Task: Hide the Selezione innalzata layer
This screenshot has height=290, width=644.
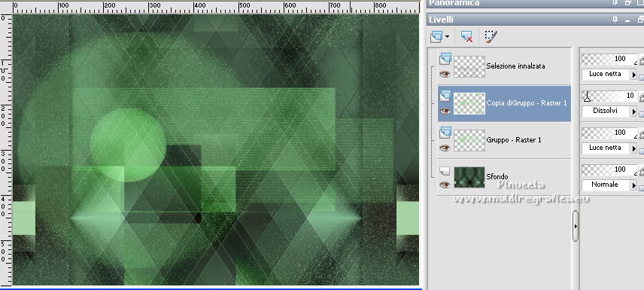Action: [445, 74]
